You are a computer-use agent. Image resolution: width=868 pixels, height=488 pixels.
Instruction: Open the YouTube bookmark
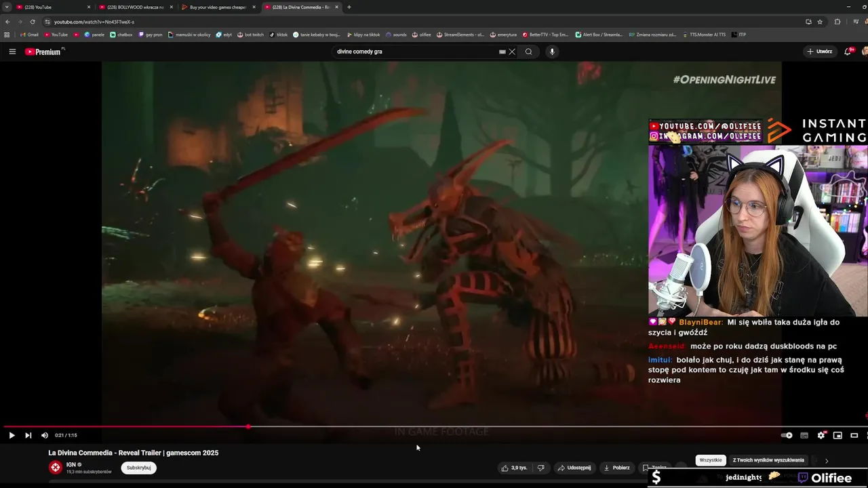coord(56,35)
